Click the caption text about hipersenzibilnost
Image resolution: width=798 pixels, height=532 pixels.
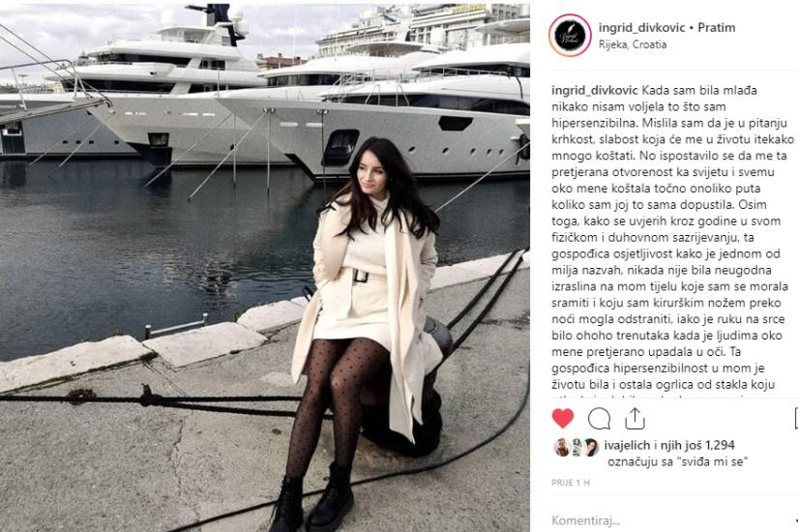pyautogui.click(x=672, y=238)
